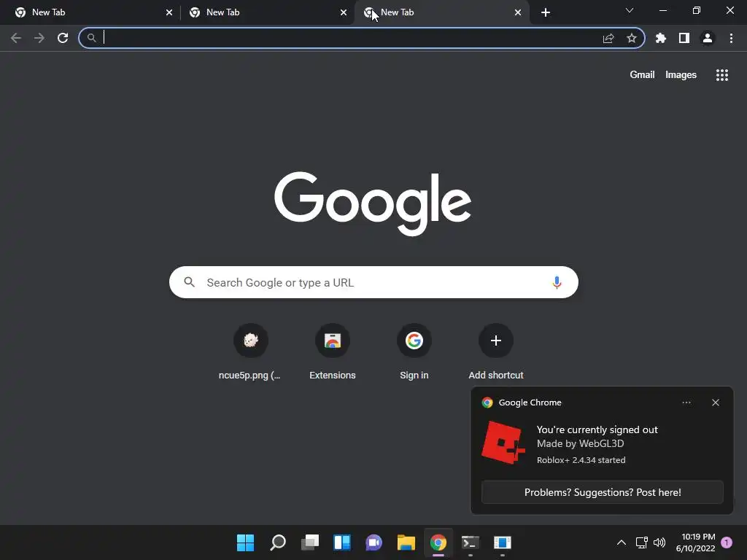Open the volume tray icon
The image size is (747, 560).
659,542
